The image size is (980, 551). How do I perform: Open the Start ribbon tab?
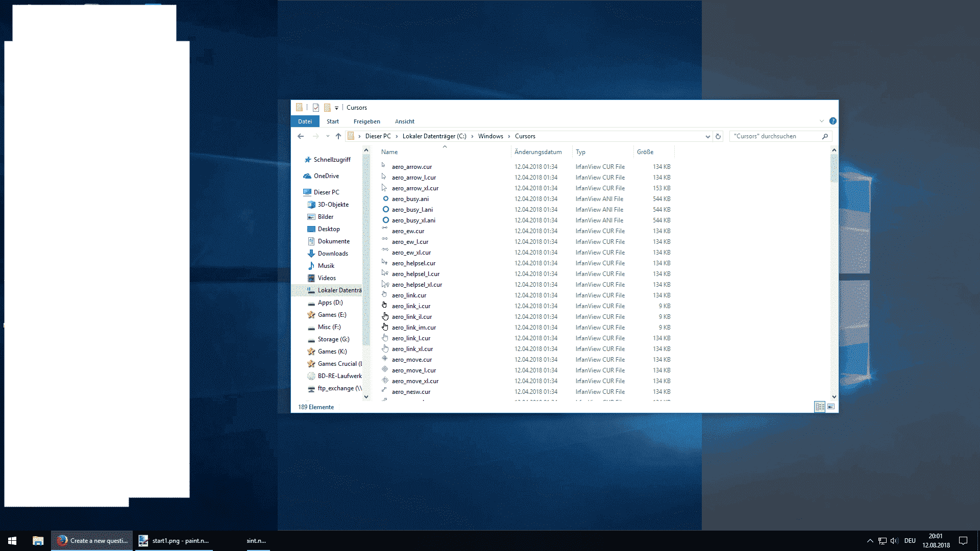click(333, 121)
